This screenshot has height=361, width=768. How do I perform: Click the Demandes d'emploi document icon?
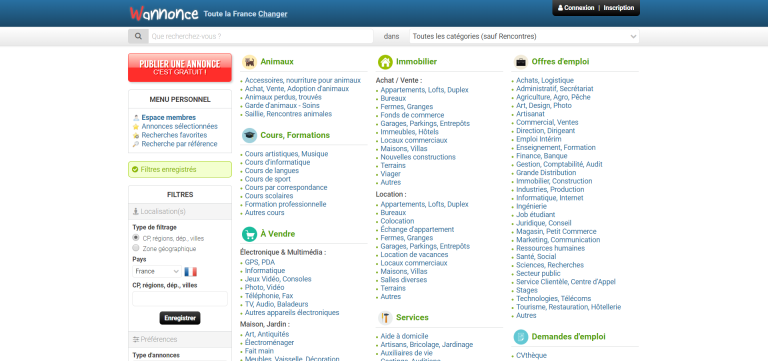coord(521,337)
